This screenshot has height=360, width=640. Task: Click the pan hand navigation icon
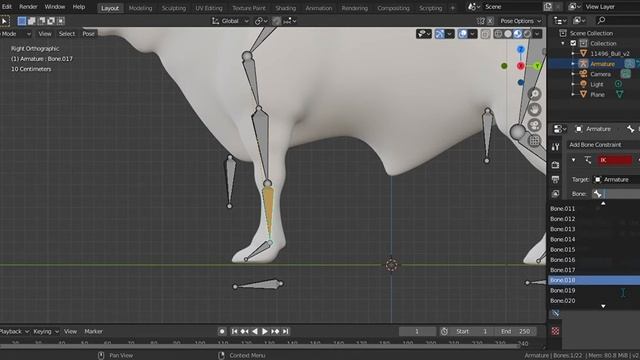[534, 109]
